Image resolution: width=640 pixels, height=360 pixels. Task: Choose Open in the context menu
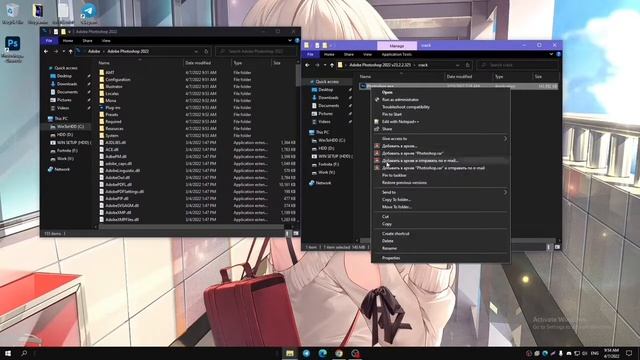[x=440, y=92]
